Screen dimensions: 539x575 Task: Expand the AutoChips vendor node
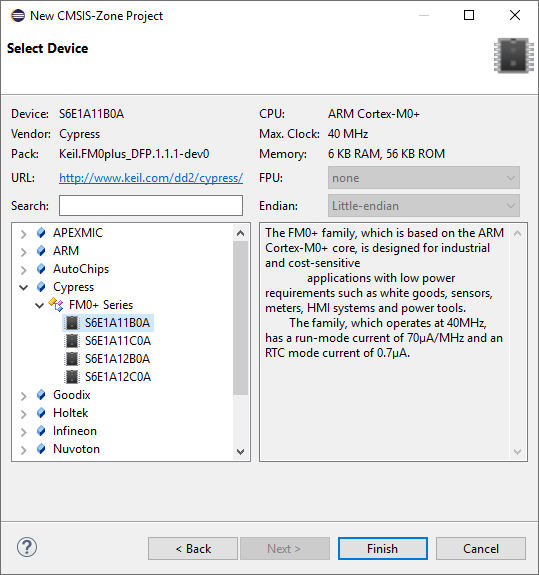(x=23, y=270)
